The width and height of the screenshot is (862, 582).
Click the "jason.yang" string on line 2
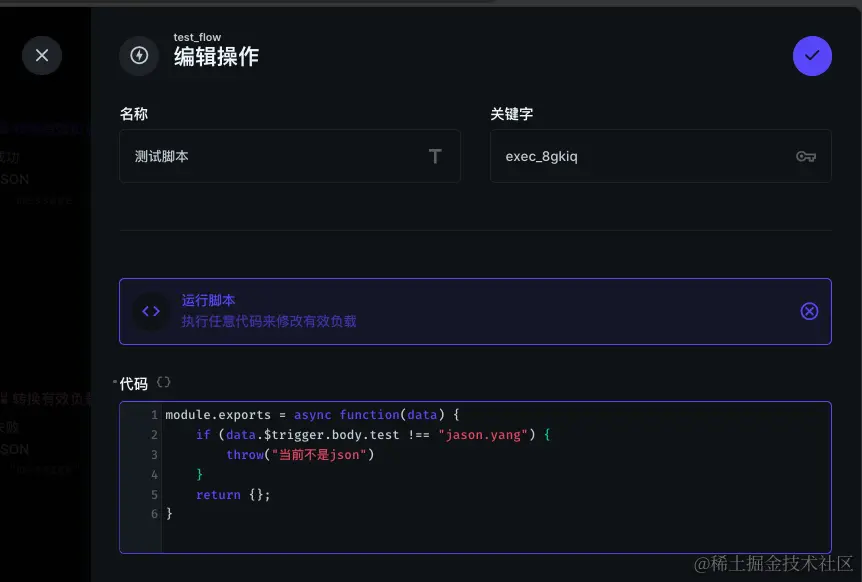point(483,435)
